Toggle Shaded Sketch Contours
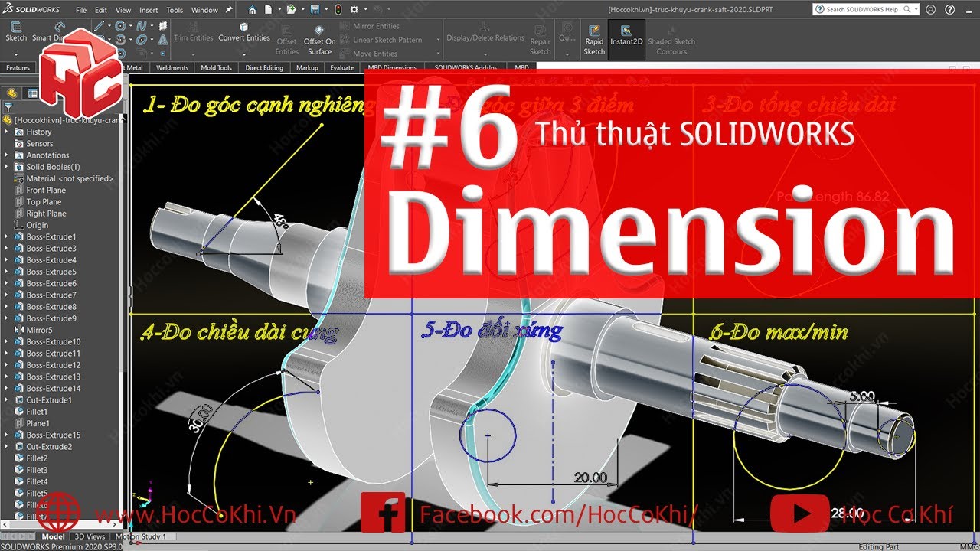The height and width of the screenshot is (551, 980). pos(671,40)
